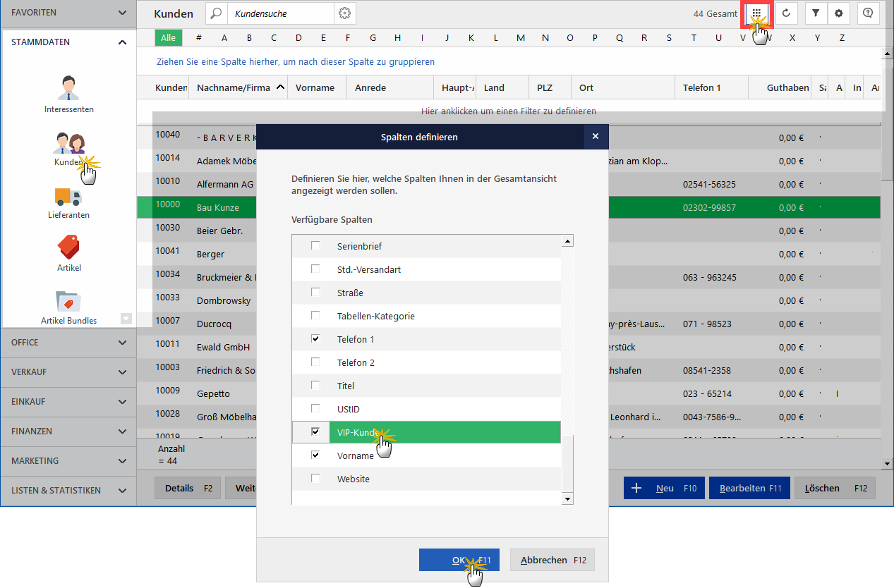This screenshot has height=588, width=894.
Task: Toggle Std.-Versandart column checkbox
Action: click(315, 269)
